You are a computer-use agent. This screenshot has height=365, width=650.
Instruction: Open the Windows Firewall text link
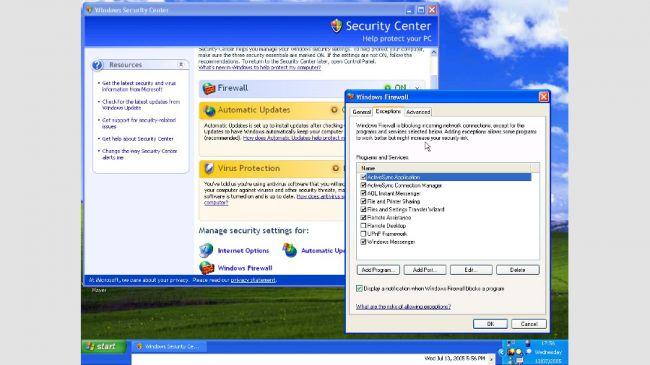coord(245,268)
